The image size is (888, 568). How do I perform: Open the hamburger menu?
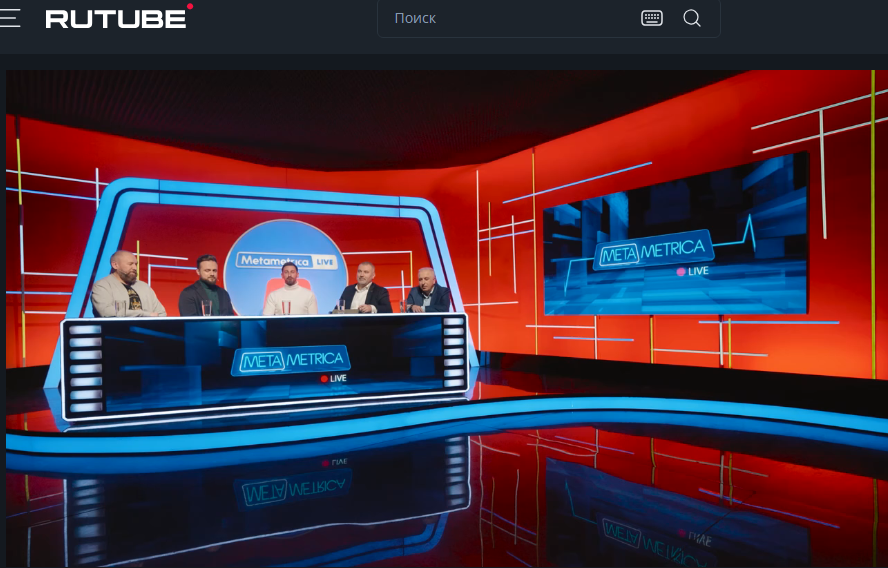click(10, 18)
